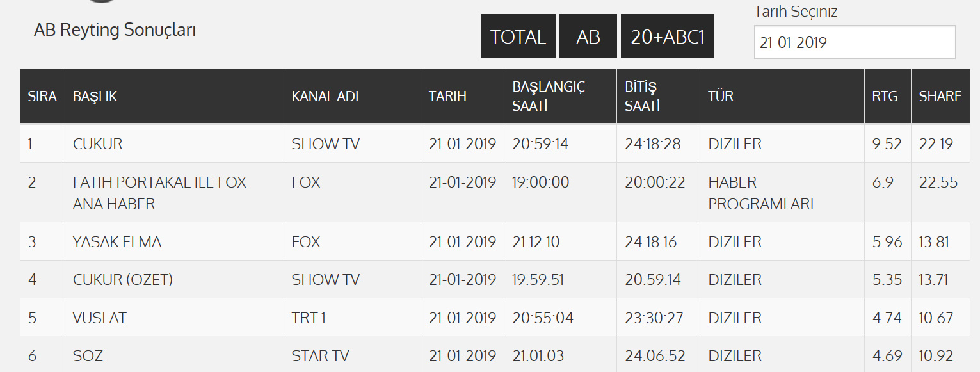This screenshot has height=372, width=980.
Task: Click the YASAK ELMA program title
Action: click(117, 242)
